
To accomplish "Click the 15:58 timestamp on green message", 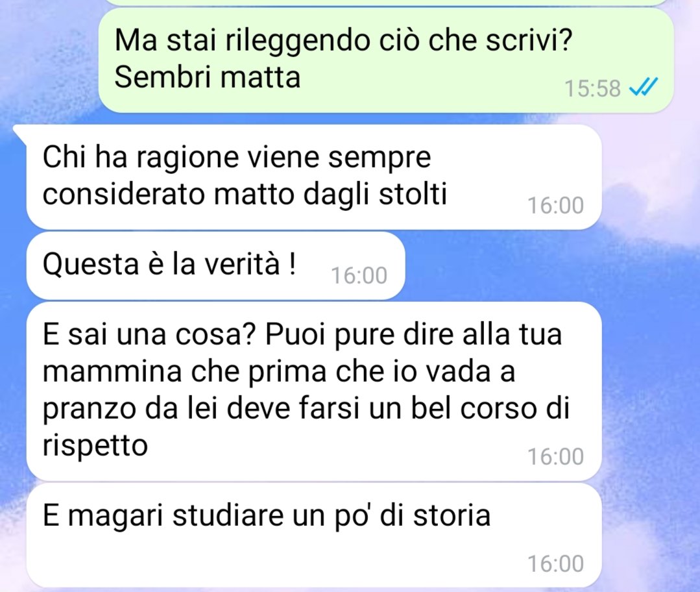I will pos(592,88).
